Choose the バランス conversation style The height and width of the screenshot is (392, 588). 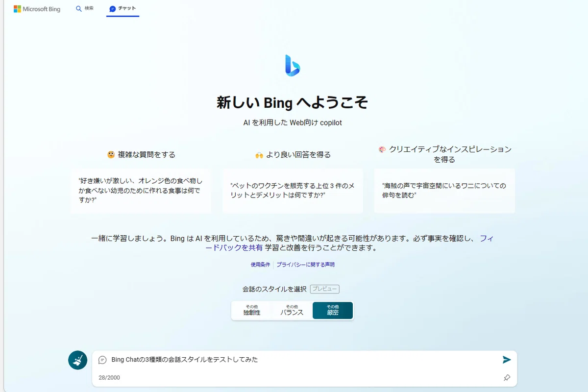coord(292,310)
